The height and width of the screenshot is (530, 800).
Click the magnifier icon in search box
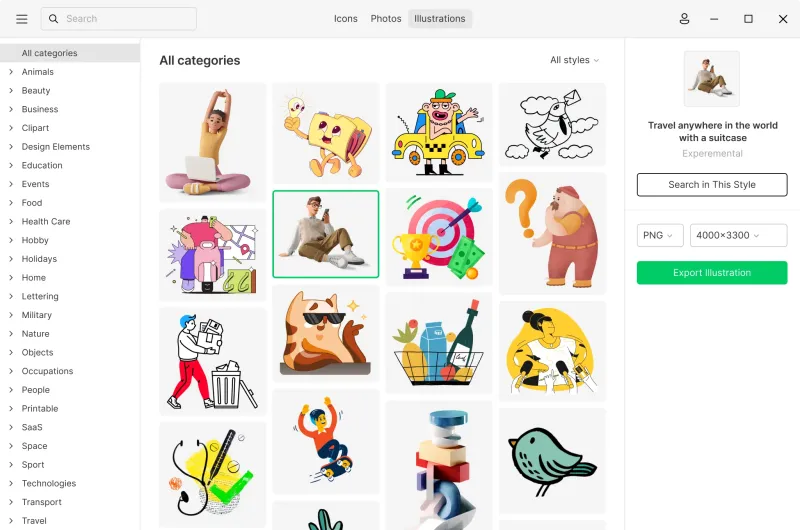pyautogui.click(x=53, y=19)
